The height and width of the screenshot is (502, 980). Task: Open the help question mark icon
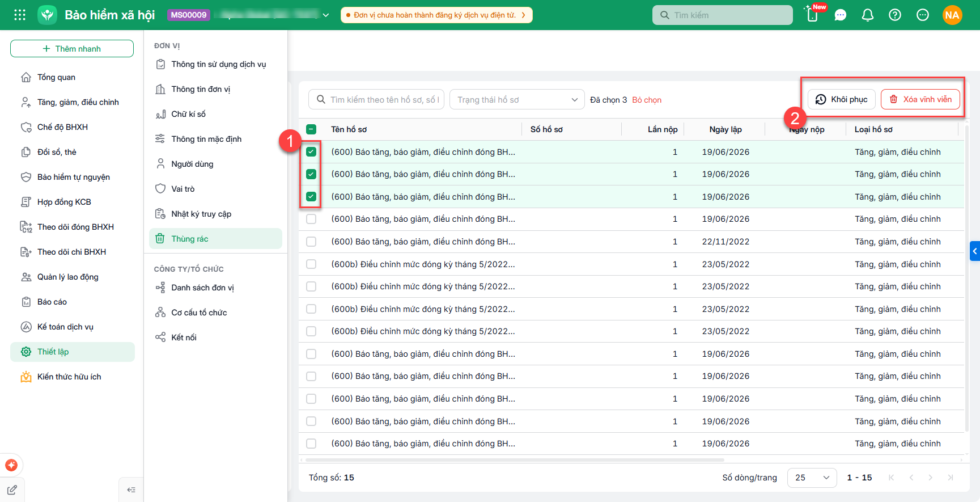tap(895, 15)
